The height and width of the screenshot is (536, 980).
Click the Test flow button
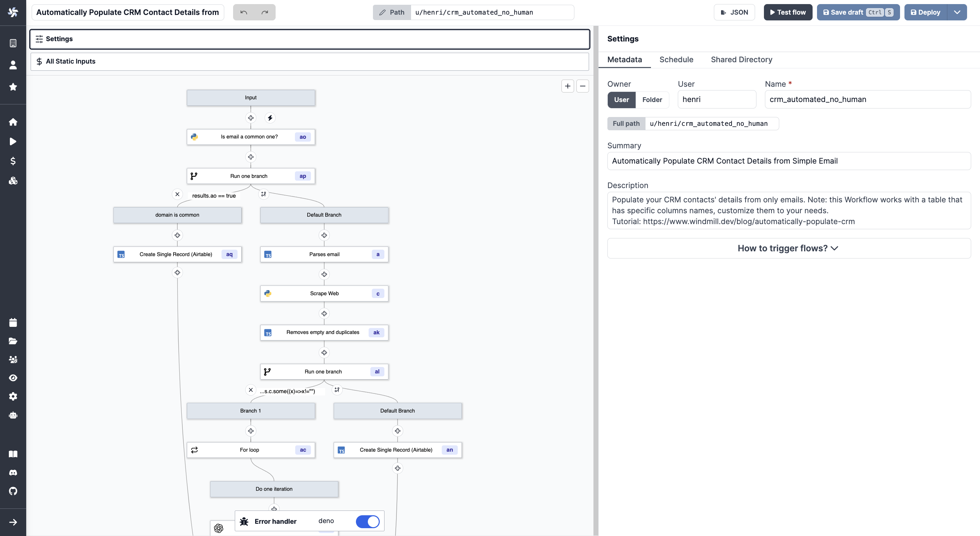point(787,12)
